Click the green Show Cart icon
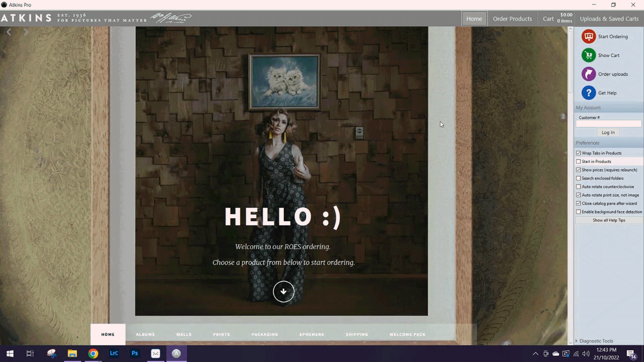Viewport: 644px width, 362px height. point(589,55)
